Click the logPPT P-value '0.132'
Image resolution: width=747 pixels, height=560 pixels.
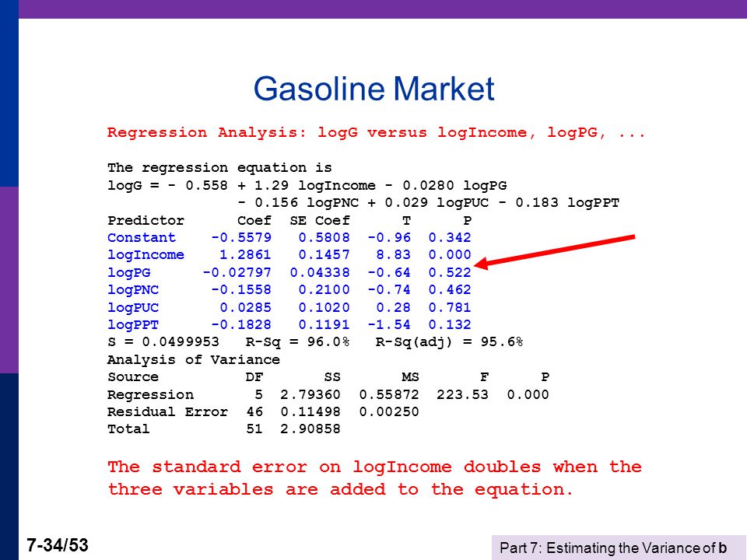(x=450, y=325)
